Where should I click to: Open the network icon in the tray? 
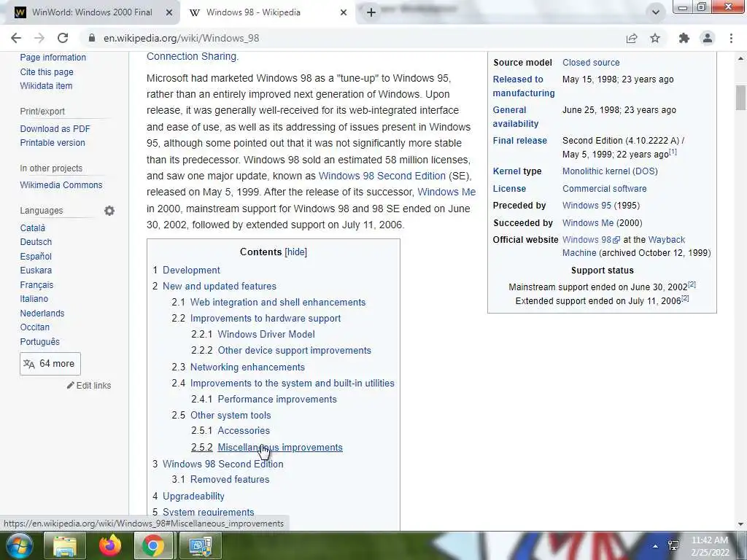(x=674, y=545)
